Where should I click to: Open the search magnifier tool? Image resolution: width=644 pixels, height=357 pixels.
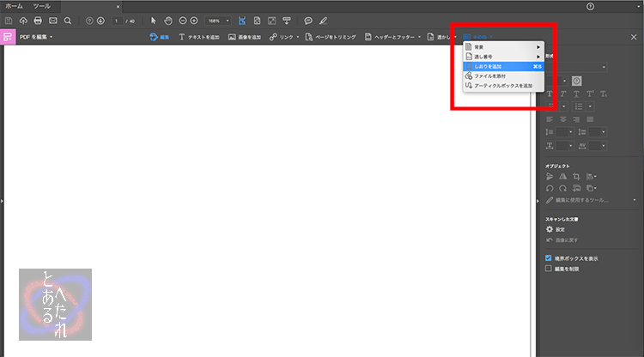[67, 20]
